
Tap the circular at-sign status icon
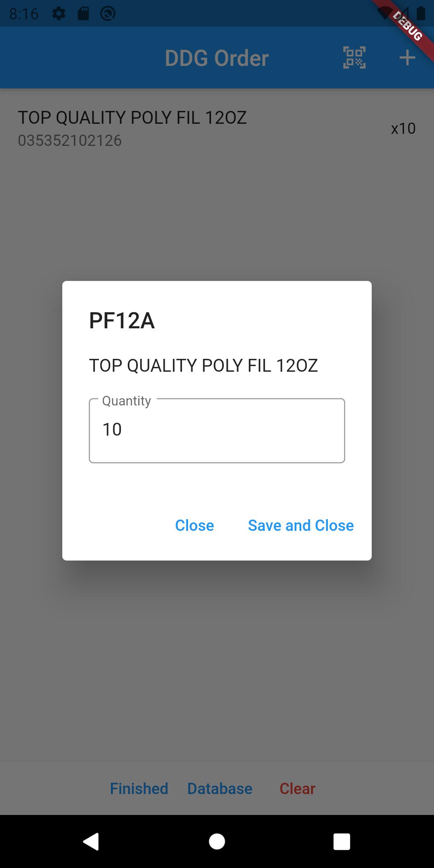click(x=108, y=14)
